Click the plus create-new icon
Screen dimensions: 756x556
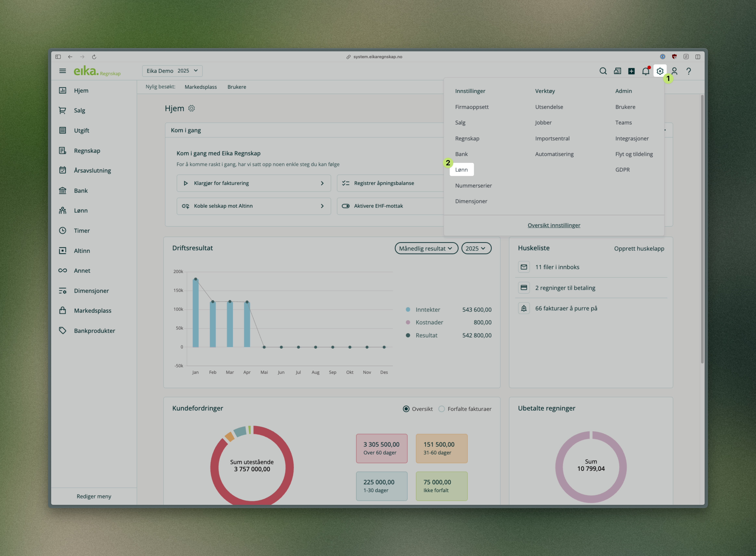point(631,71)
